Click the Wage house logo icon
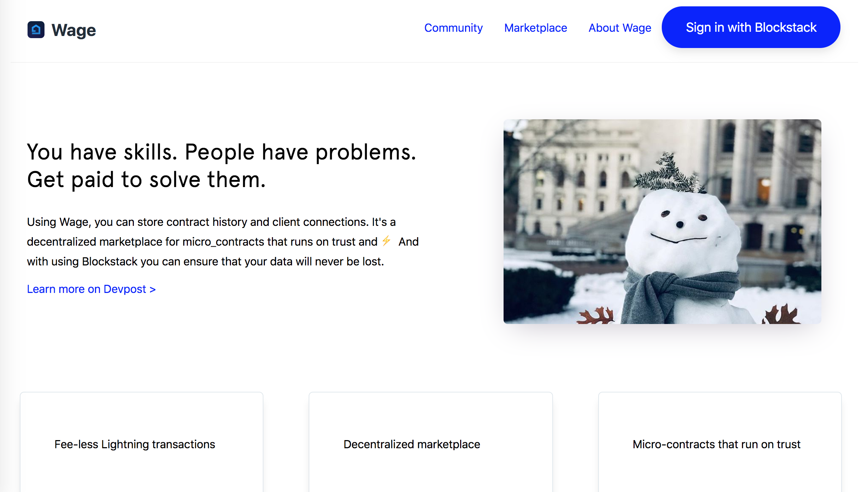868x492 pixels. (x=36, y=30)
